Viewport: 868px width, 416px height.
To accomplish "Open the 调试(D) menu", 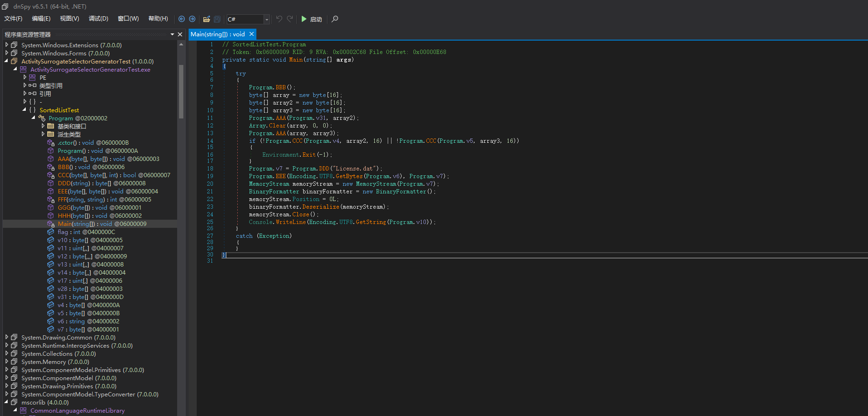I will coord(98,19).
